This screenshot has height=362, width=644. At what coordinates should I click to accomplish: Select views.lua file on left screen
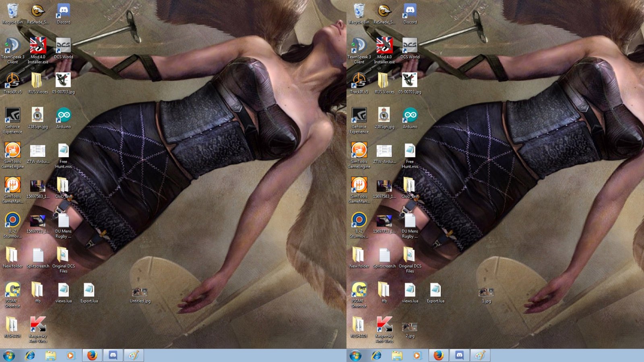63,292
